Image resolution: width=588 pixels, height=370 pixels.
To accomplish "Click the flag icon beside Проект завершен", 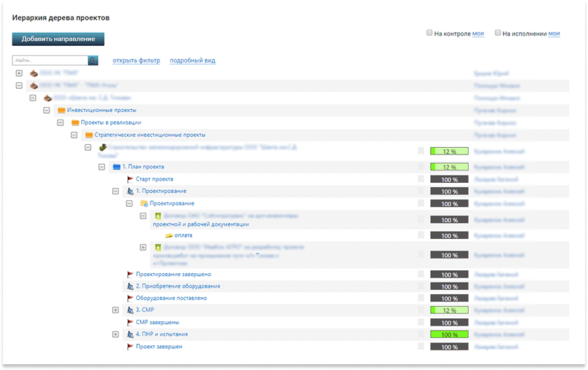I will click(x=130, y=347).
